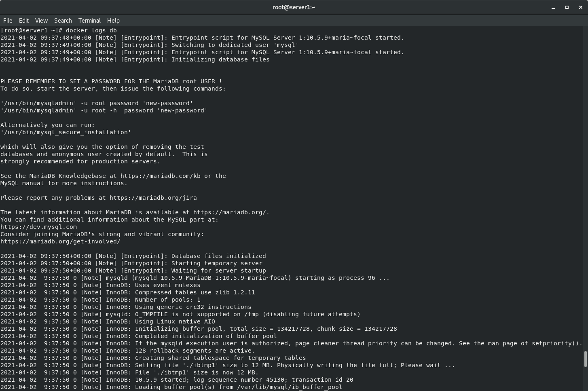Open the Terminal menu
This screenshot has height=391, width=588.
click(x=89, y=21)
